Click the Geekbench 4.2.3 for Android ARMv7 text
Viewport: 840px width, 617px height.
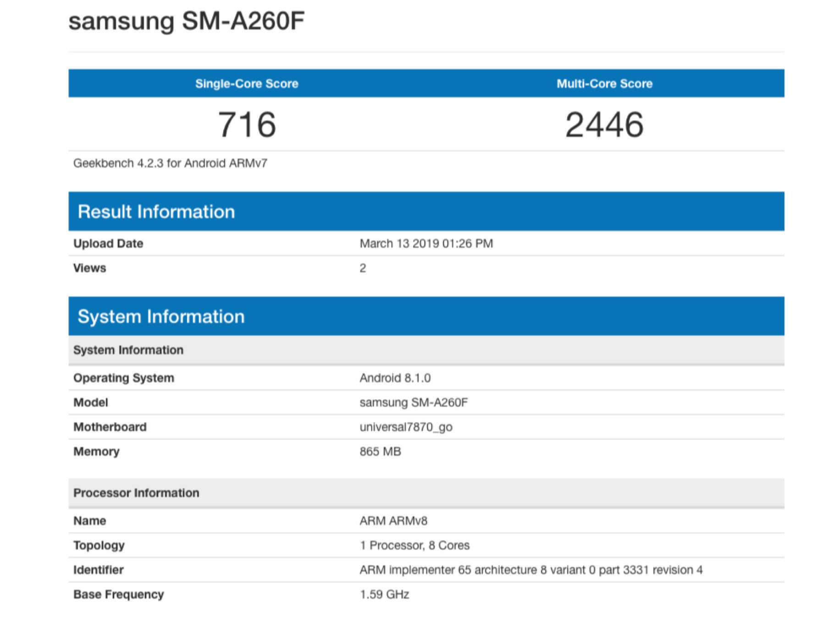(x=170, y=163)
